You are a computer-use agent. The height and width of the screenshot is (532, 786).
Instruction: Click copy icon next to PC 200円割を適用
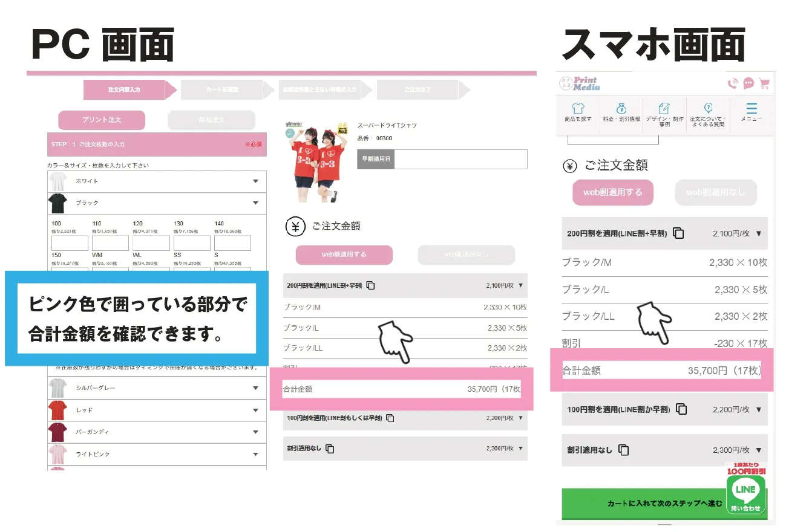click(371, 285)
